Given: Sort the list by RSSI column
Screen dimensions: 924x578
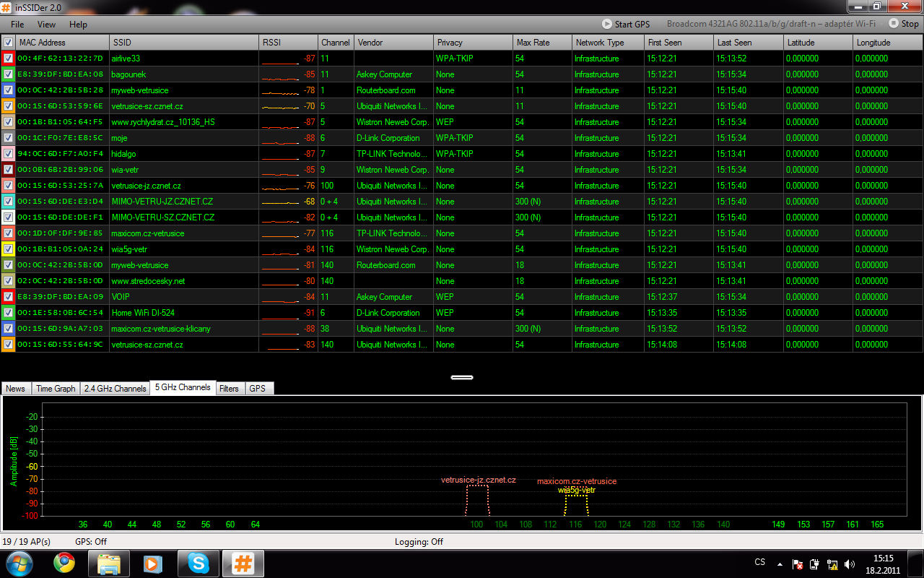Looking at the screenshot, I should coord(287,43).
